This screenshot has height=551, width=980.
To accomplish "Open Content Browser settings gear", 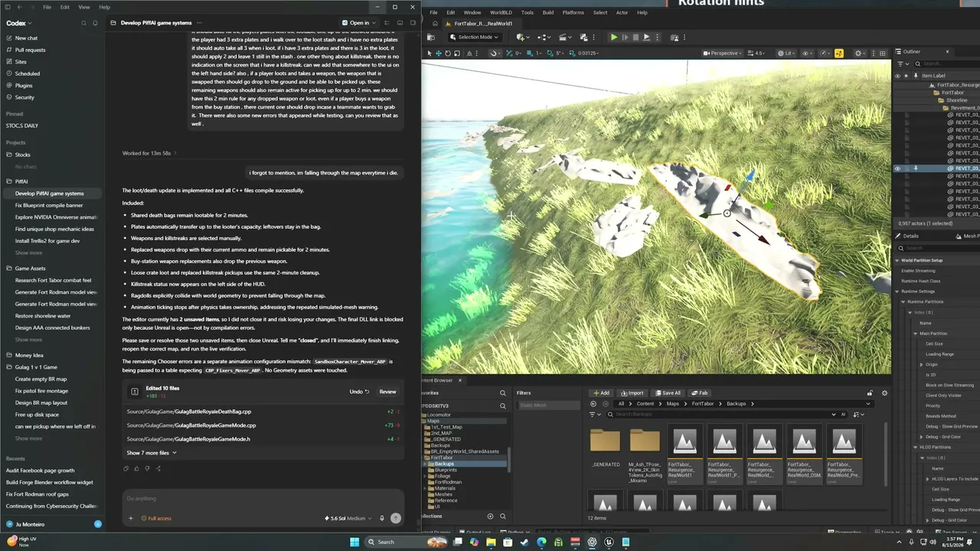I will click(884, 393).
